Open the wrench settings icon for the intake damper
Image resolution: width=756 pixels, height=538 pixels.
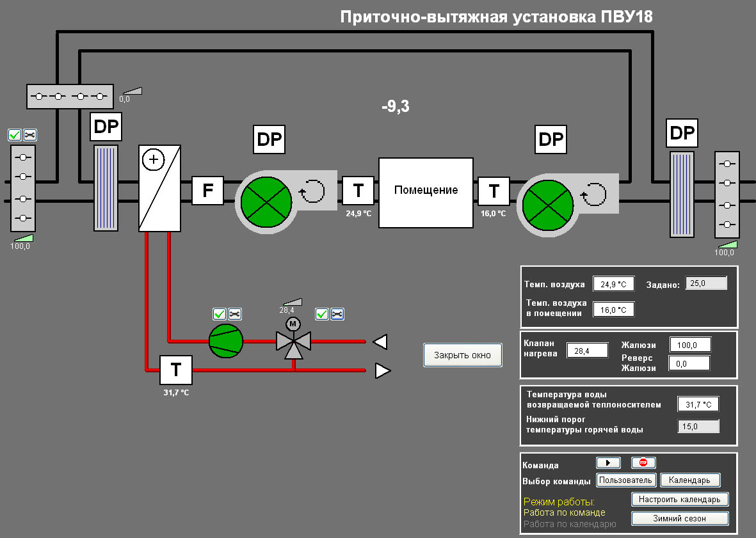[x=30, y=135]
